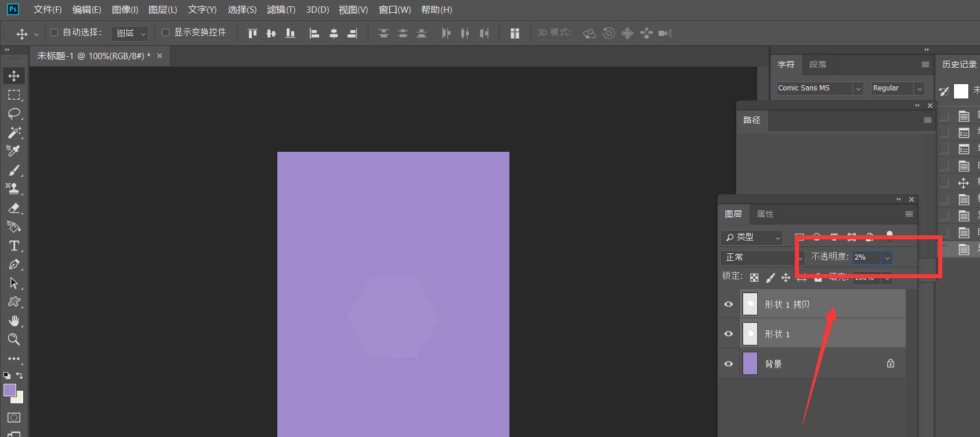Align top edges in options bar
This screenshot has height=437, width=980.
[x=252, y=34]
